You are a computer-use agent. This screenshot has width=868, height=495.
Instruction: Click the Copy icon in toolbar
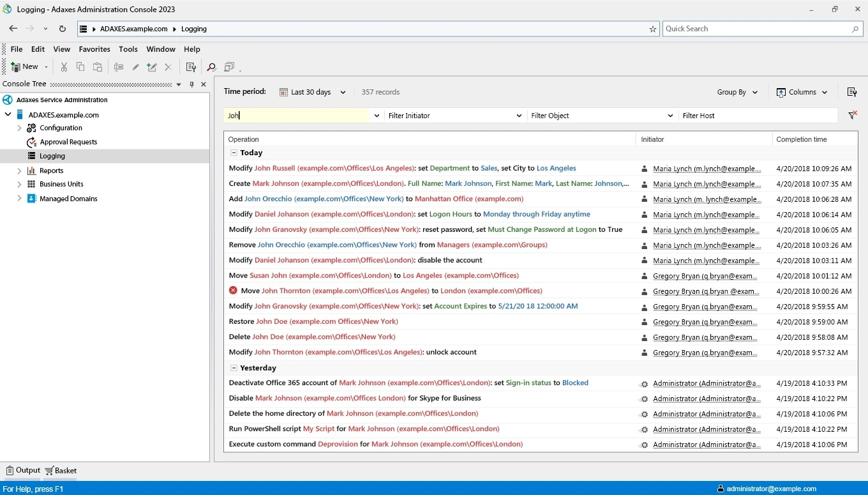pos(80,67)
